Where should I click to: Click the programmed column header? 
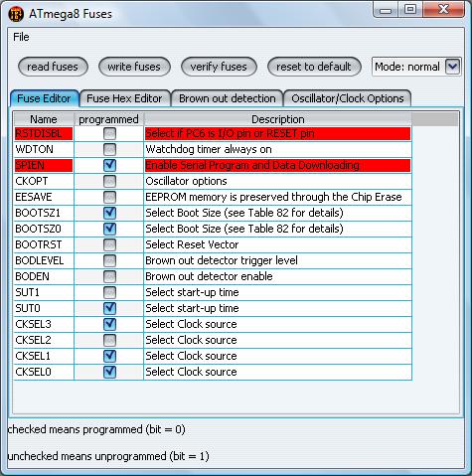point(108,119)
